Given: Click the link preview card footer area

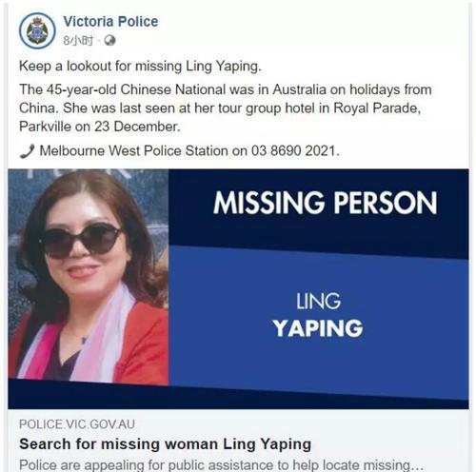Looking at the screenshot, I should tap(238, 441).
